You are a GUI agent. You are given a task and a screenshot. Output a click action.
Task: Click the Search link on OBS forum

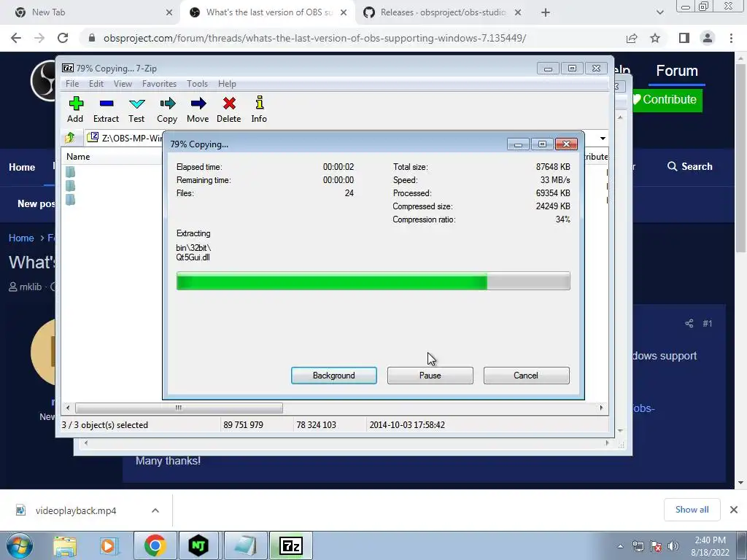click(x=690, y=167)
